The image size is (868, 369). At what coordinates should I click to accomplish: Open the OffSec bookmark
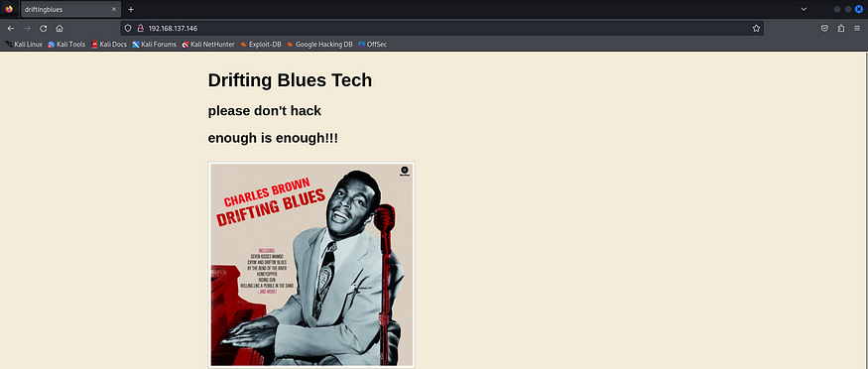click(373, 45)
